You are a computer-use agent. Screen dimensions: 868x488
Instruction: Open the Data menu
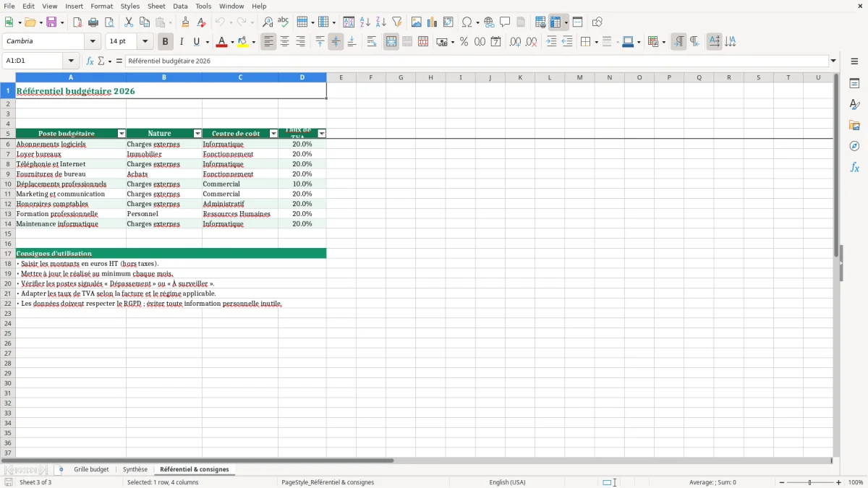(x=180, y=6)
